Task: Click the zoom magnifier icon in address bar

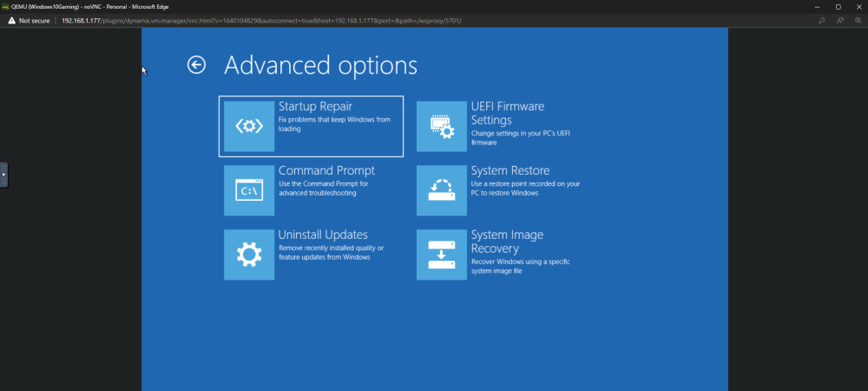Action: pos(858,21)
